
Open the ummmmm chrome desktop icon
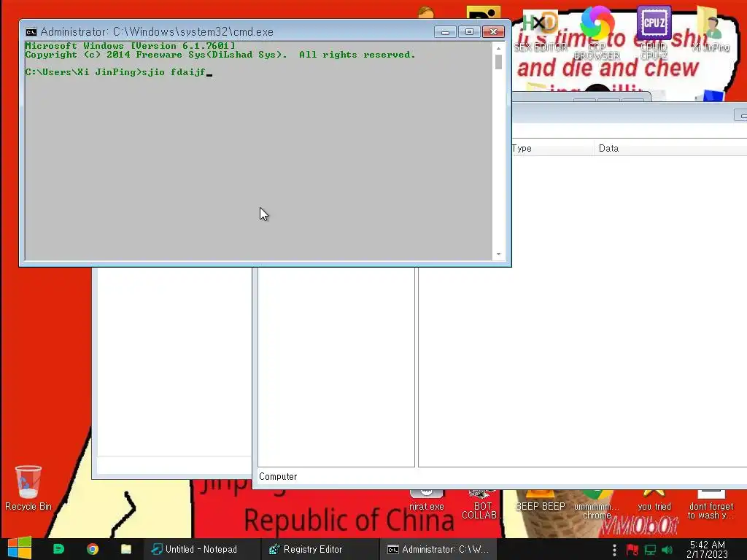click(x=597, y=505)
